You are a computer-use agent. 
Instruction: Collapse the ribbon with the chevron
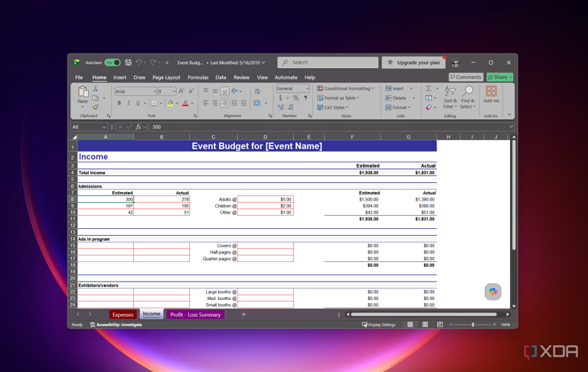[x=509, y=114]
